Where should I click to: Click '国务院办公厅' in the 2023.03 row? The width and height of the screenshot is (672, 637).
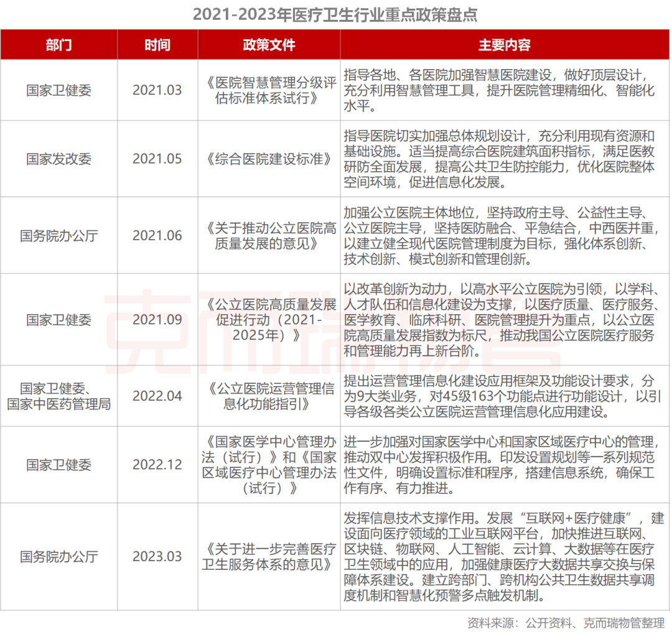click(58, 557)
